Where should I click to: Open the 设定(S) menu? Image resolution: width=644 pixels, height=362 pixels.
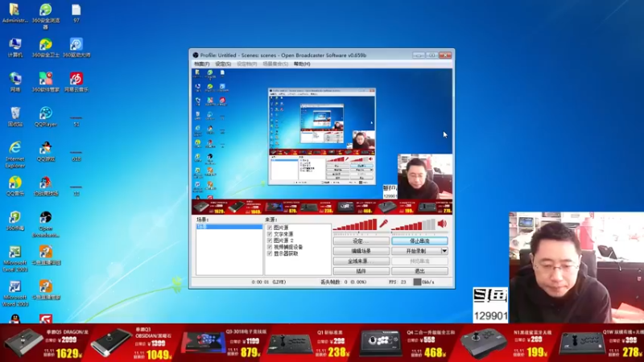[223, 64]
